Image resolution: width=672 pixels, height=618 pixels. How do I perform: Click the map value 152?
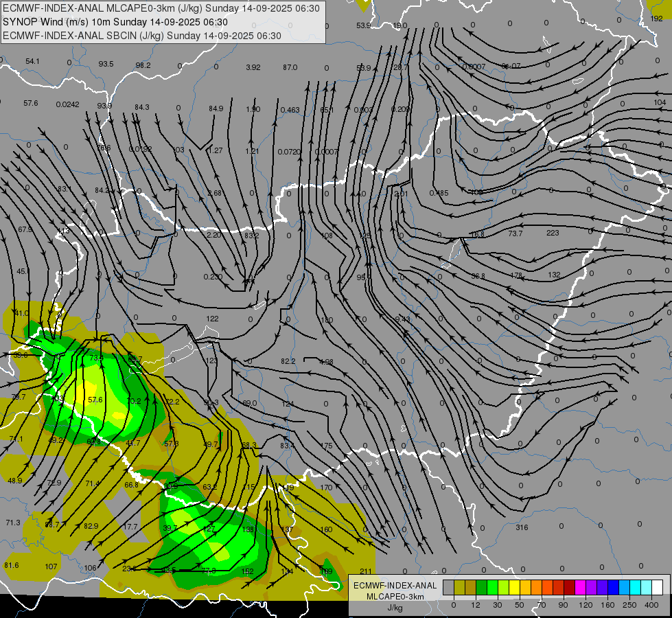[247, 571]
